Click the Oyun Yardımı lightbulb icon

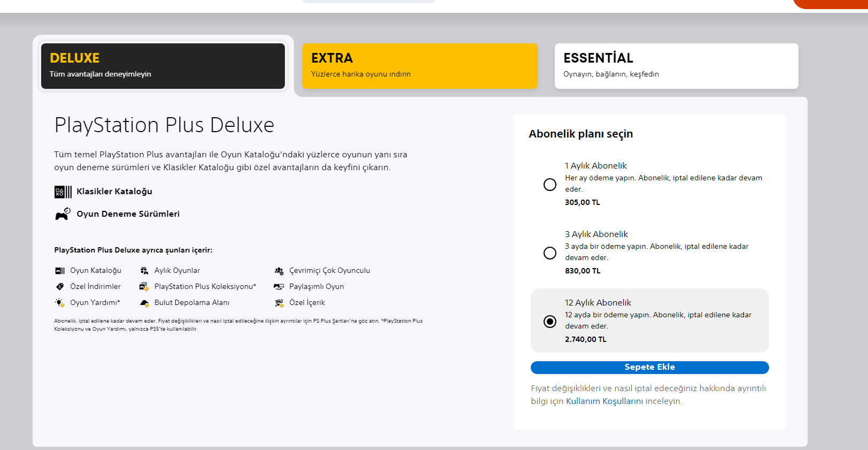(x=60, y=303)
